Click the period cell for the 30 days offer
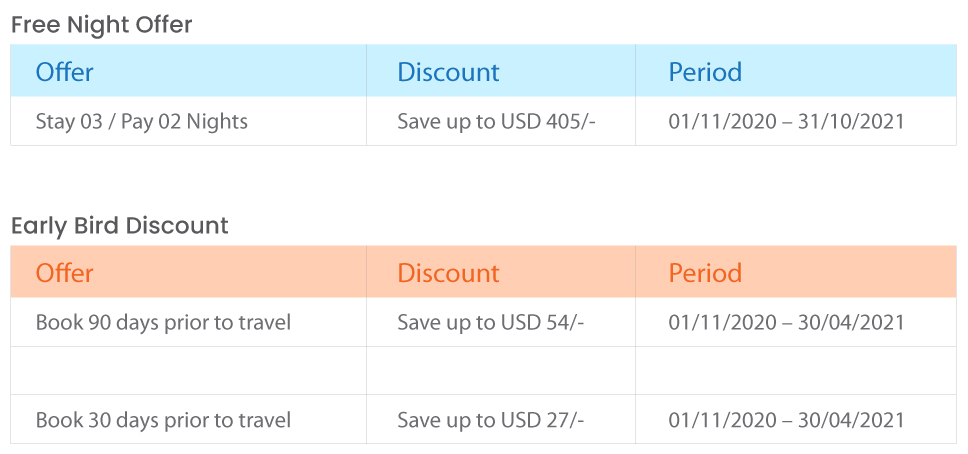Screen dimensions: 968x454 796,419
